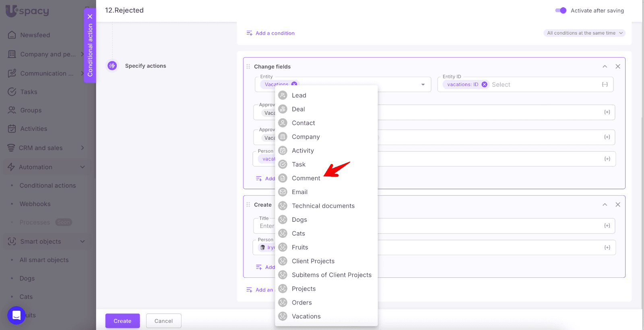Click the Technical documents smart object icon
Image resolution: width=644 pixels, height=330 pixels.
(x=283, y=206)
